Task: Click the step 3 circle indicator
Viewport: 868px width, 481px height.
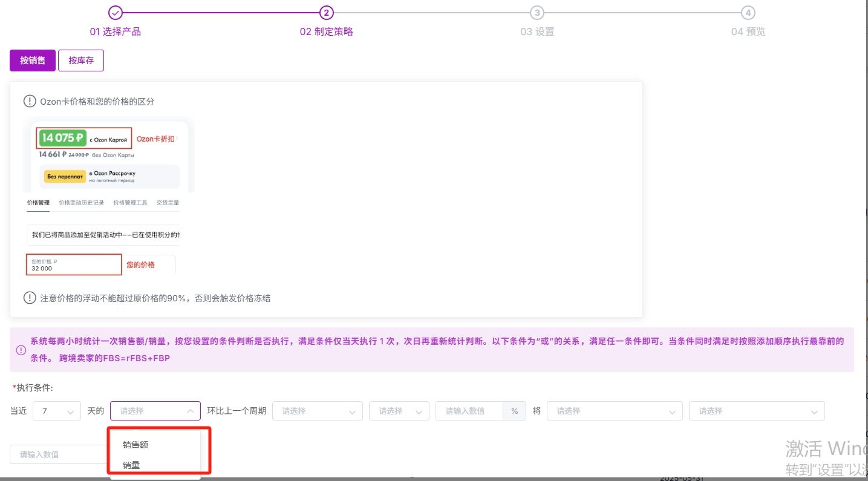Action: point(537,13)
